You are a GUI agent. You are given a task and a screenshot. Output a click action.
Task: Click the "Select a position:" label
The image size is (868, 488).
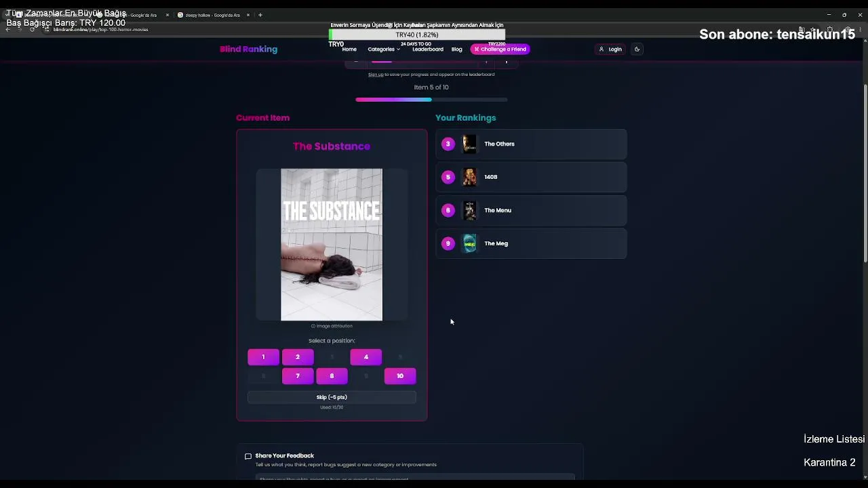click(x=332, y=341)
